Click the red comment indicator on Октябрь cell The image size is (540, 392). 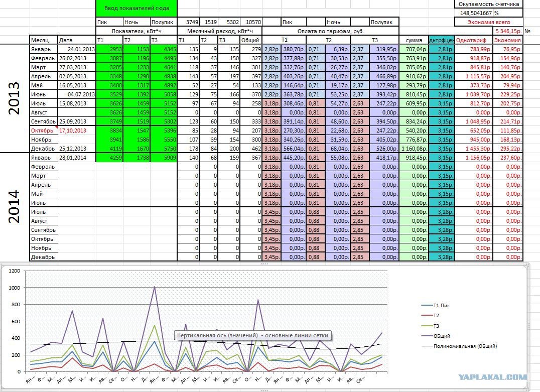pyautogui.click(x=56, y=127)
